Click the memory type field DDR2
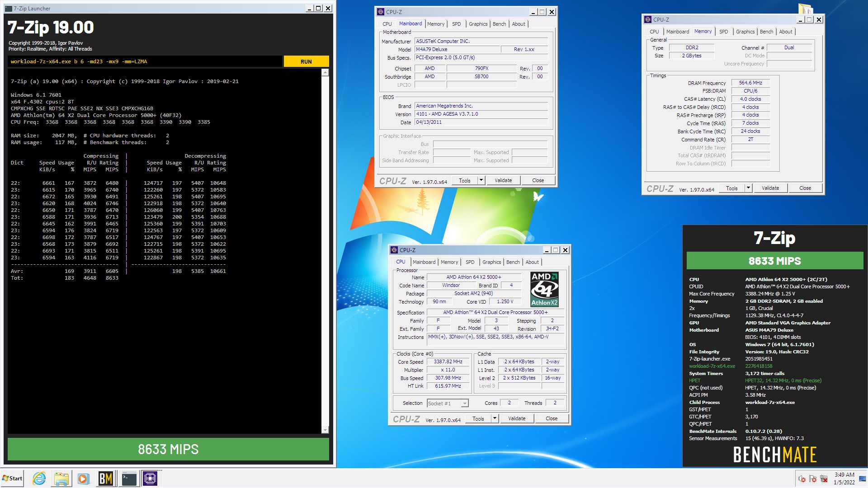 pos(692,48)
